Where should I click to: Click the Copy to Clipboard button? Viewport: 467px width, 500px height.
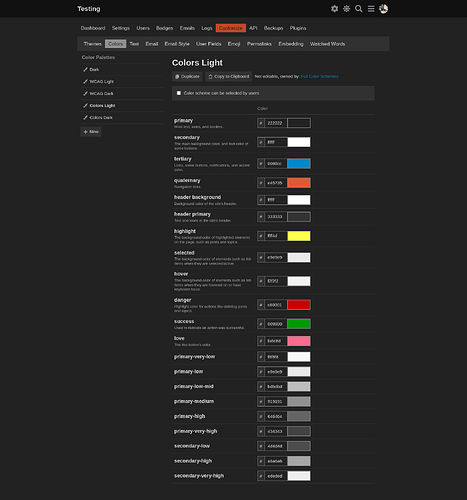229,76
